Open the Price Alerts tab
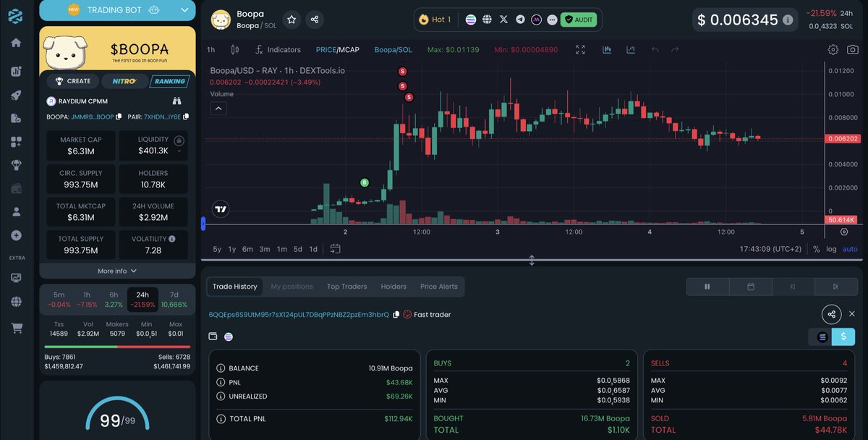The image size is (868, 440). tap(439, 287)
